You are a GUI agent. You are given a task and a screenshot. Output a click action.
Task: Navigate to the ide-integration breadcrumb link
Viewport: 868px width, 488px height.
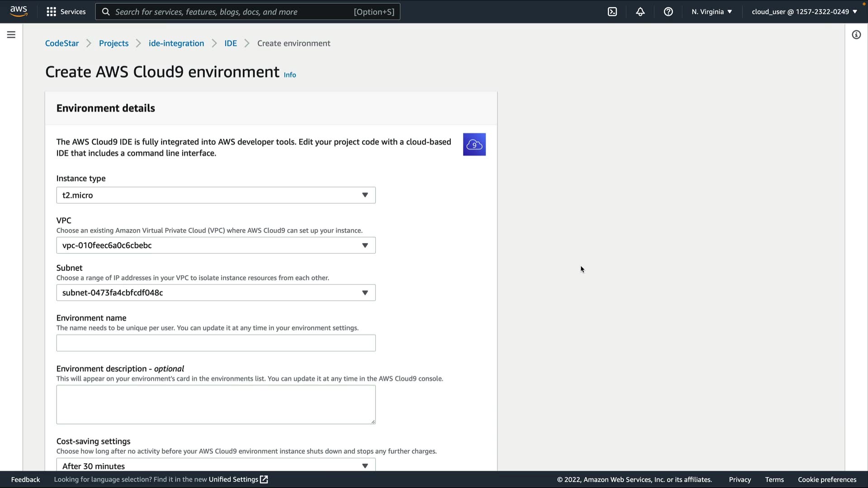coord(176,43)
